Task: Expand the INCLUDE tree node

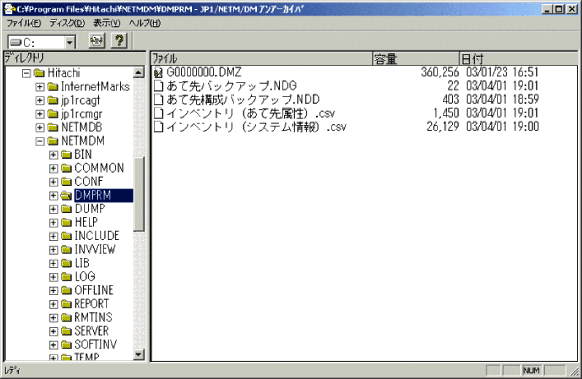Action: pos(53,236)
